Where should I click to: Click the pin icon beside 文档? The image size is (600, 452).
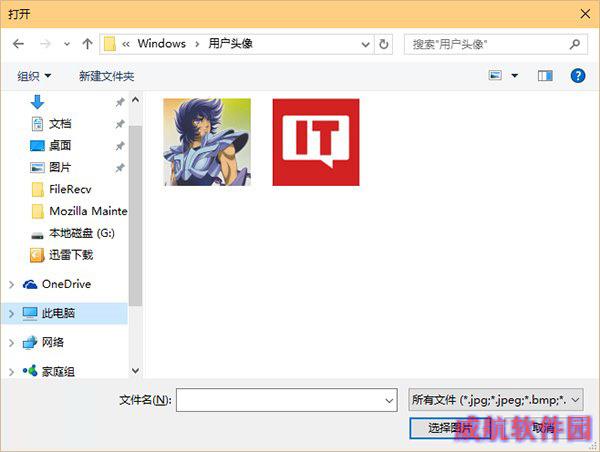click(x=120, y=124)
